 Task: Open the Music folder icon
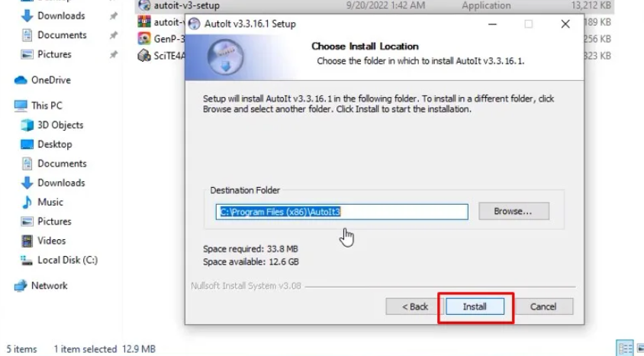click(27, 202)
